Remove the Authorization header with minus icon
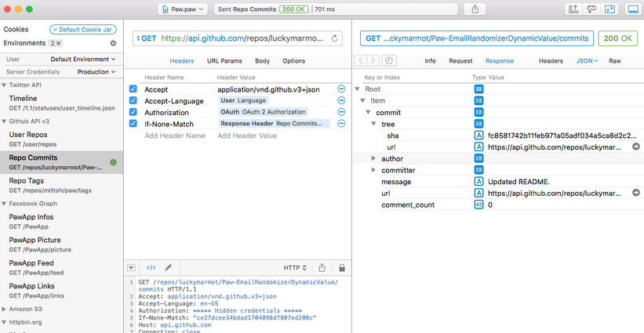The image size is (644, 333). point(341,112)
